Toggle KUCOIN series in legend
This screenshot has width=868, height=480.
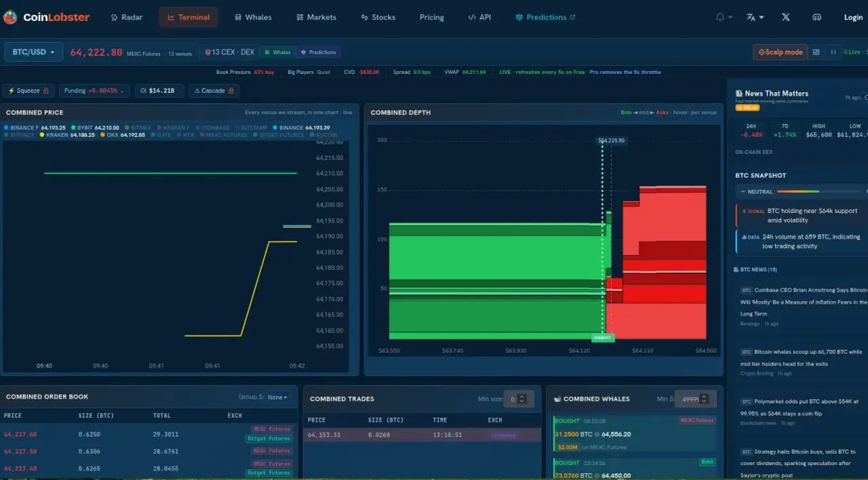323,135
